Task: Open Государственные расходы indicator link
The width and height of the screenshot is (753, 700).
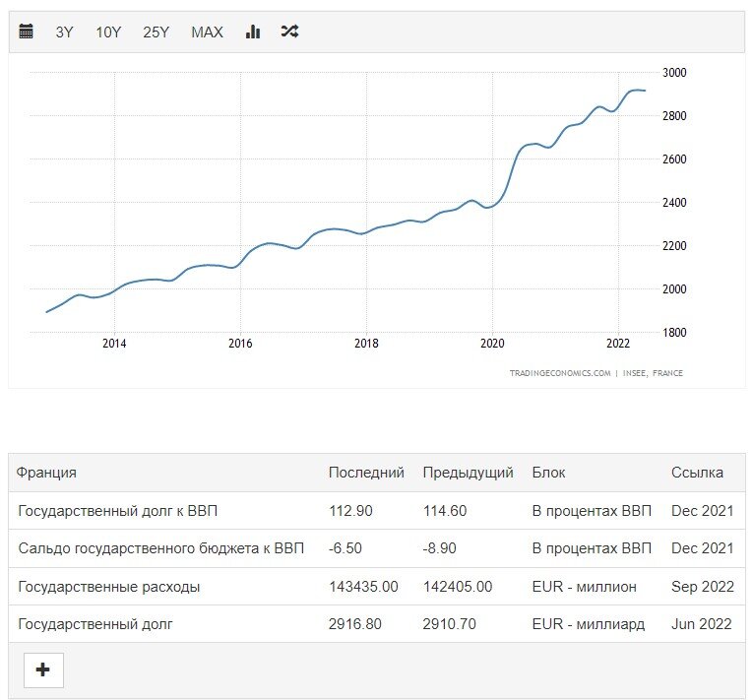Action: coord(109,587)
